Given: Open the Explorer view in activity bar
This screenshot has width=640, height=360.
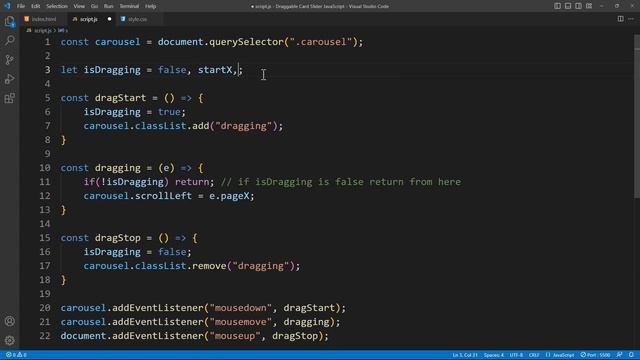Looking at the screenshot, I should coord(9,21).
